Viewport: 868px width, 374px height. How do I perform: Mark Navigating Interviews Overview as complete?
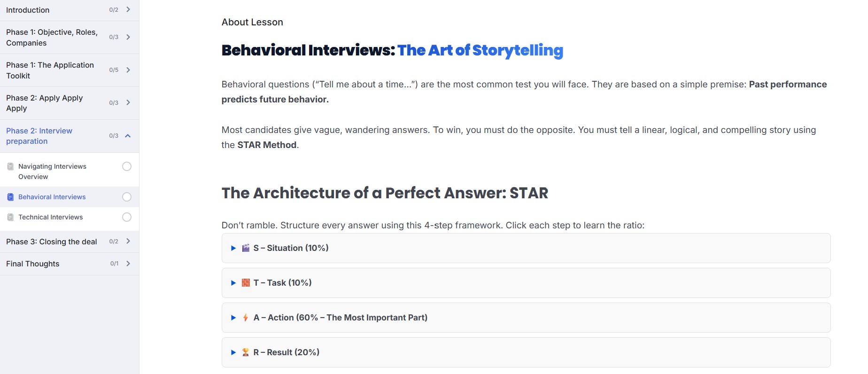[x=127, y=166]
